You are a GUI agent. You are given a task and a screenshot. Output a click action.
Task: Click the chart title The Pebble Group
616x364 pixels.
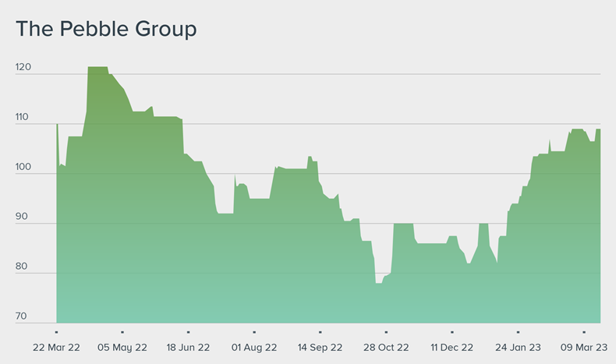(x=106, y=30)
